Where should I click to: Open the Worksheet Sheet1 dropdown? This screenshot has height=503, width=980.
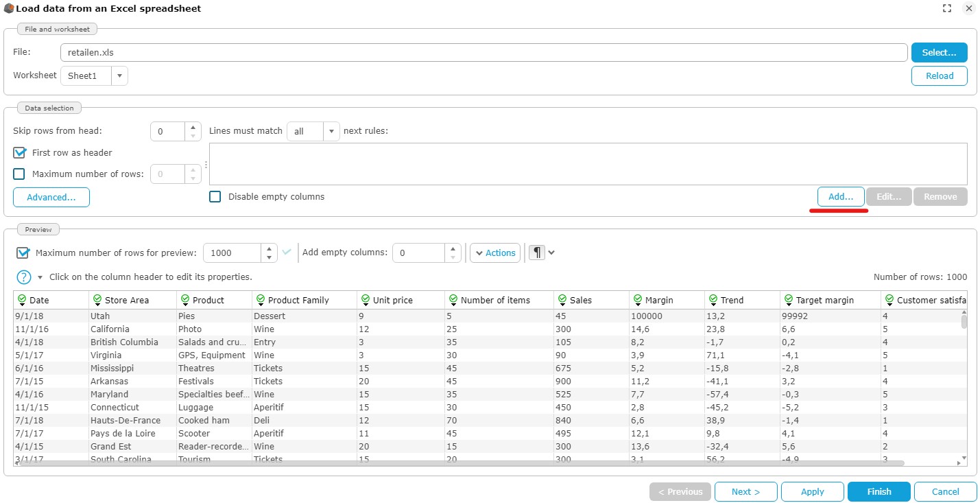(119, 76)
